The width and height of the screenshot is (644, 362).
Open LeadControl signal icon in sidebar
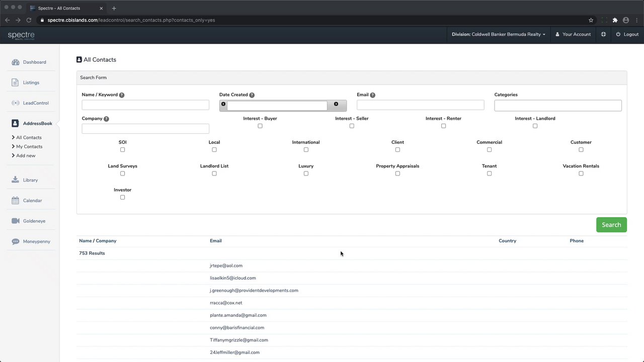(15, 103)
